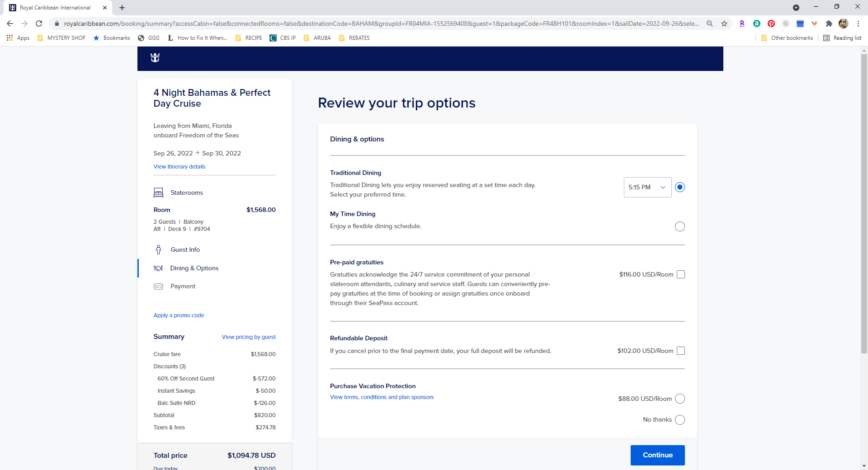Bookmark this page with the star icon
The width and height of the screenshot is (868, 470).
pyautogui.click(x=724, y=23)
